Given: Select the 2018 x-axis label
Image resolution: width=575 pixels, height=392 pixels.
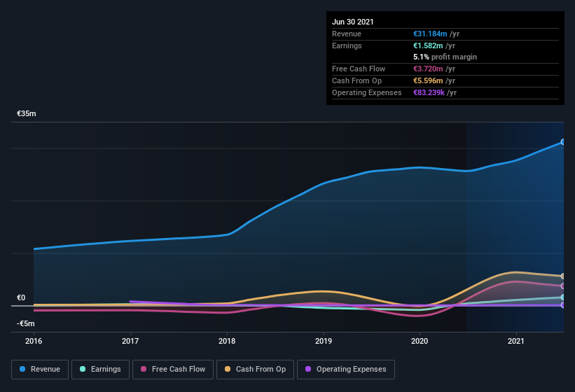Looking at the screenshot, I should pos(227,341).
